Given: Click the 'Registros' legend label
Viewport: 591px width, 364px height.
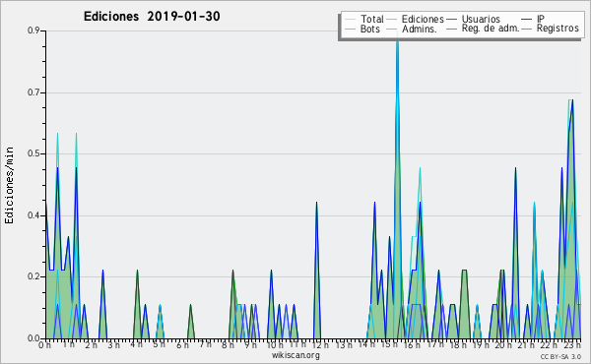Looking at the screenshot, I should coord(558,29).
